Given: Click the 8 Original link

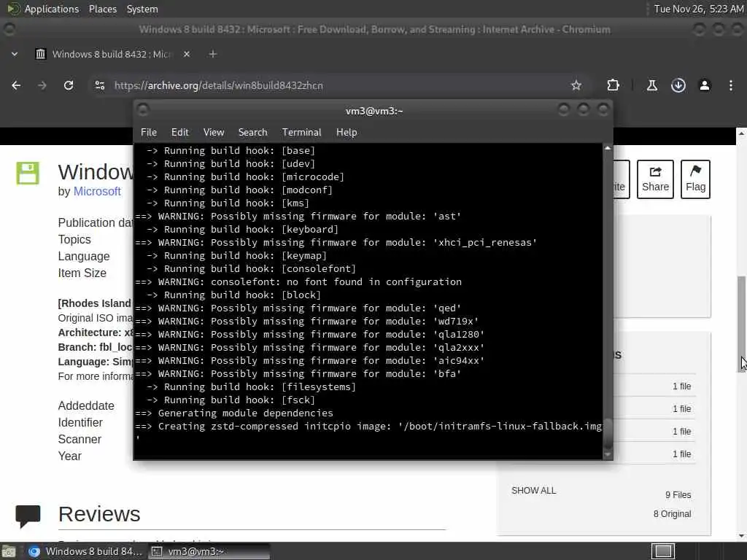Looking at the screenshot, I should [x=672, y=514].
